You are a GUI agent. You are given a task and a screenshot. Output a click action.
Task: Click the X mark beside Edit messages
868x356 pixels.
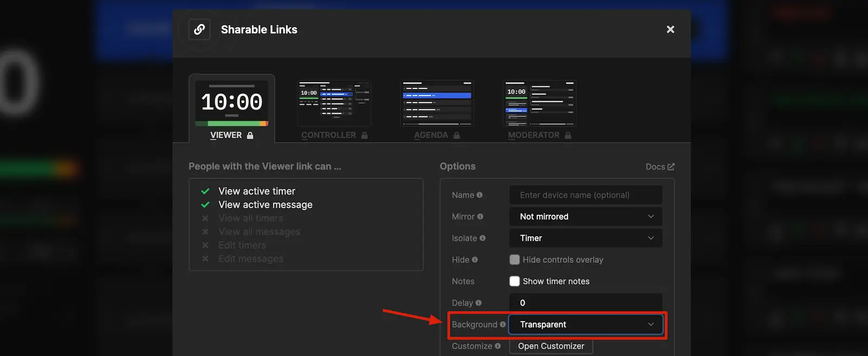pyautogui.click(x=205, y=259)
